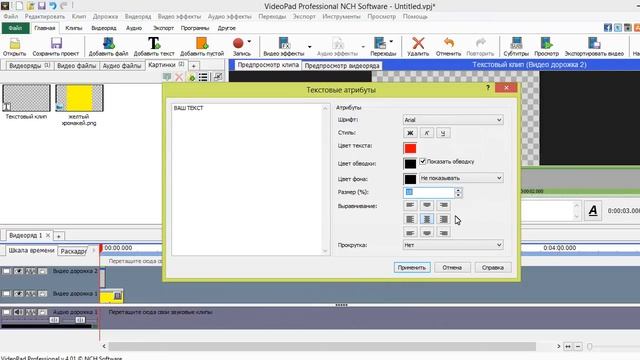Click the Справка button
Viewport: 640px width, 360px height.
493,268
